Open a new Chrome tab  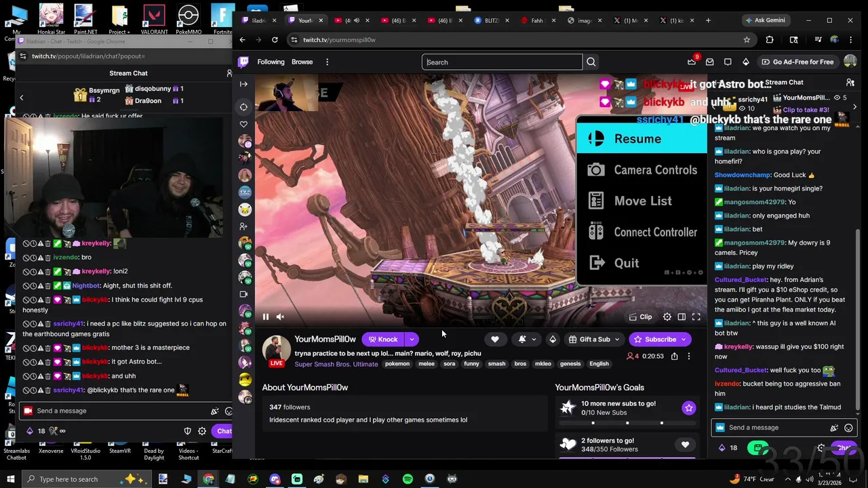point(708,20)
